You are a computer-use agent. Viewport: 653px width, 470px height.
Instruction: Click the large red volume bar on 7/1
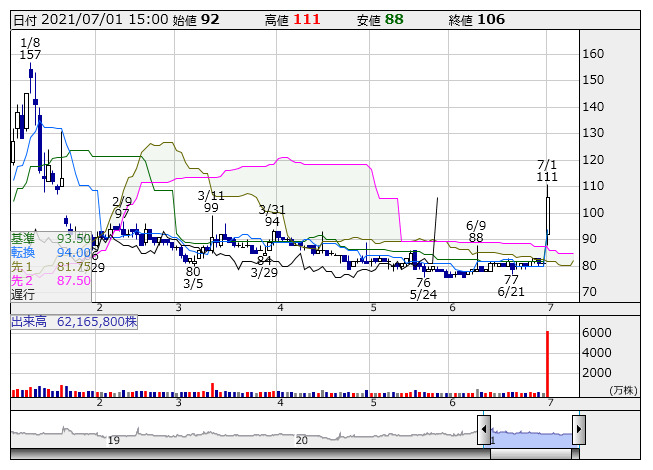click(x=548, y=364)
